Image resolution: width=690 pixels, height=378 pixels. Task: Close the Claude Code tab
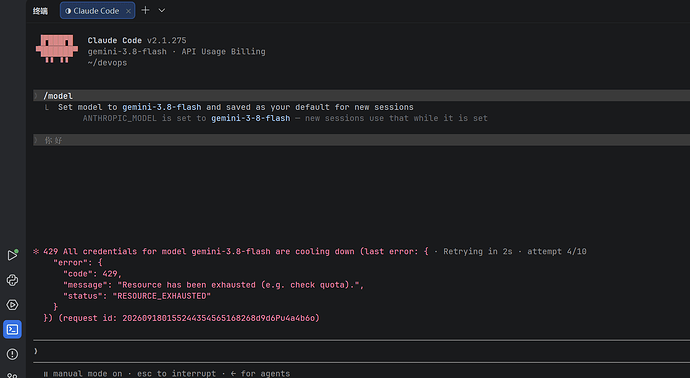(x=128, y=11)
